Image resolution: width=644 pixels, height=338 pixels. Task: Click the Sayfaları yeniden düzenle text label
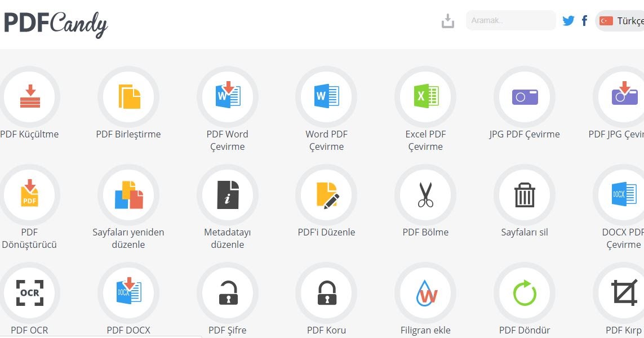pyautogui.click(x=128, y=238)
